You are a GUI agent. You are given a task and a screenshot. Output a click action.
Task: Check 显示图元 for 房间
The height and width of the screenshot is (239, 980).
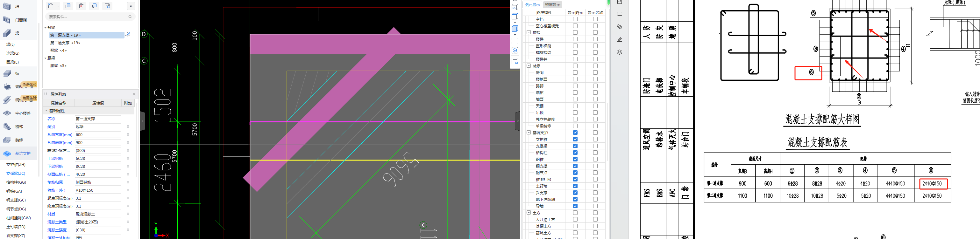pos(575,72)
